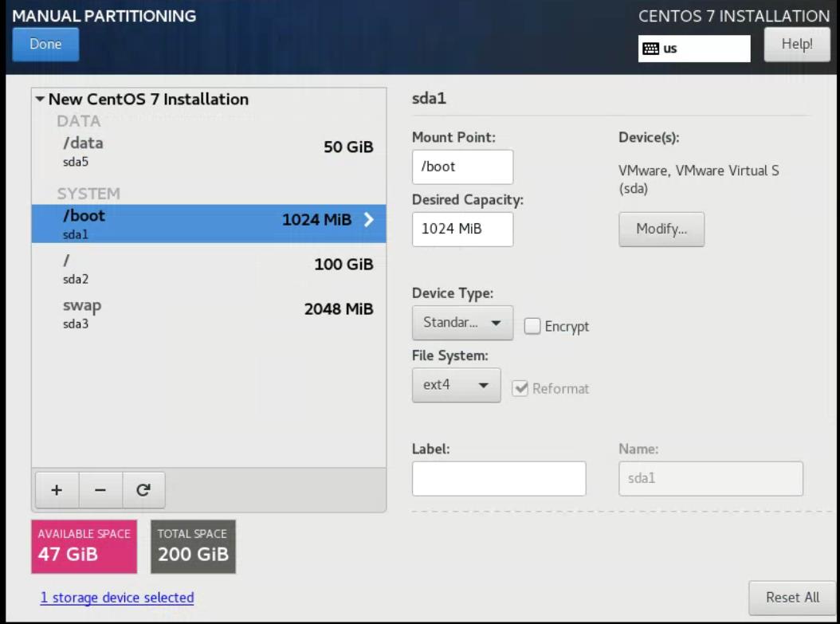The image size is (840, 624).
Task: Click the Reset All button
Action: 792,598
